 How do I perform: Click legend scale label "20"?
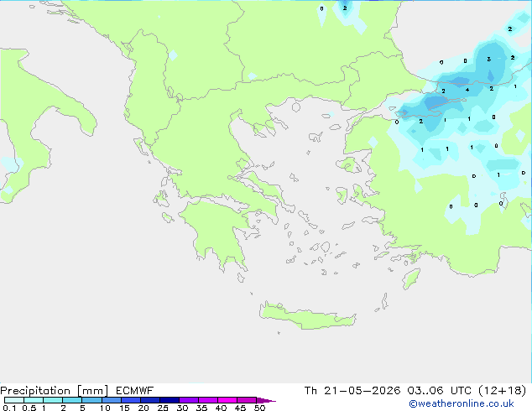pos(143,408)
